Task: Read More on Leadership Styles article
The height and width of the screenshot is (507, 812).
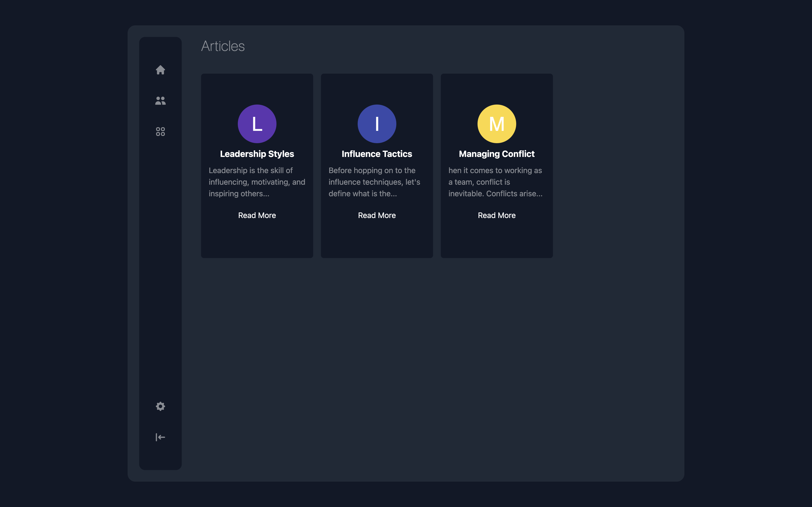Action: (257, 215)
